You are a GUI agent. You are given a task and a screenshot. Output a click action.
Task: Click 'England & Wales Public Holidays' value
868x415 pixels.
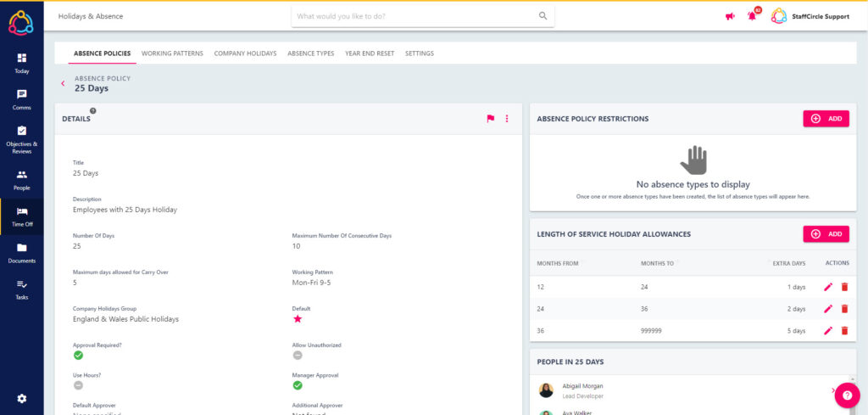pyautogui.click(x=125, y=319)
